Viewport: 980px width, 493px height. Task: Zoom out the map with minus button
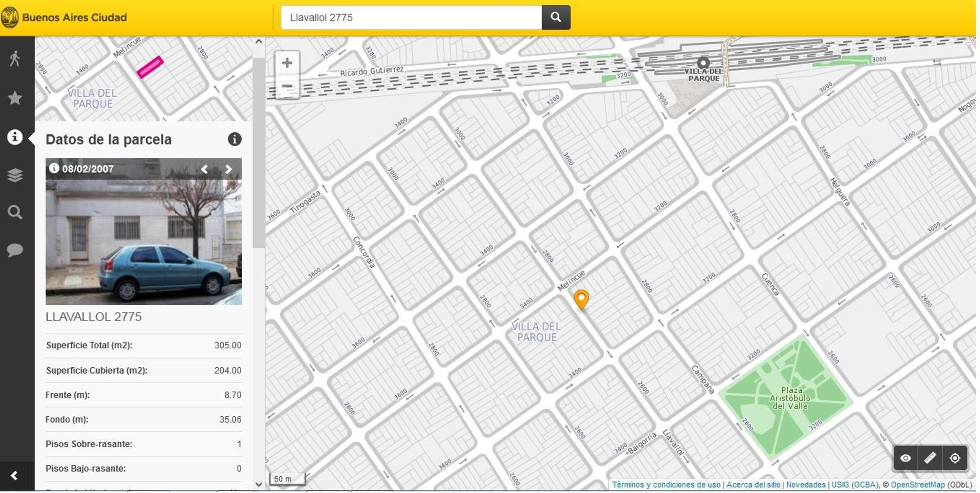pyautogui.click(x=287, y=86)
